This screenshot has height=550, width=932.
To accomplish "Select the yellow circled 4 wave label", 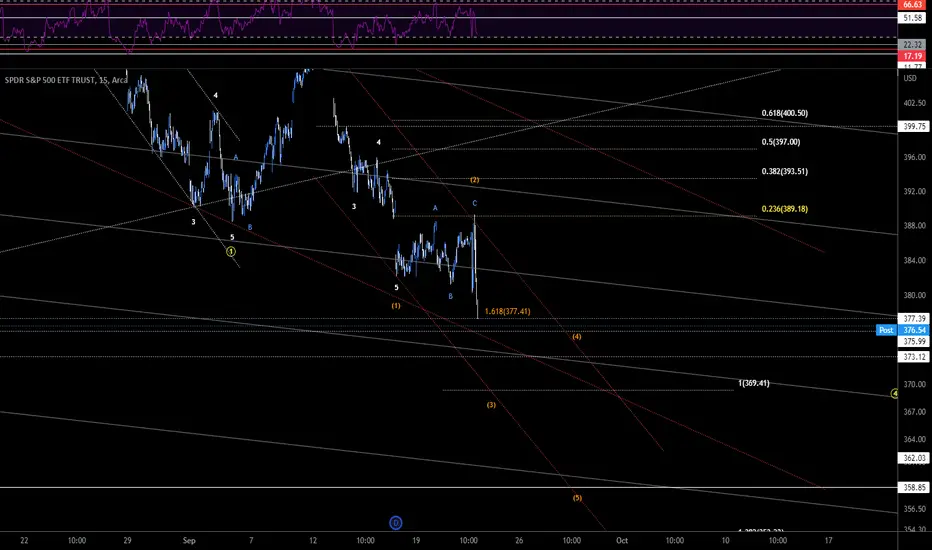I will (894, 393).
